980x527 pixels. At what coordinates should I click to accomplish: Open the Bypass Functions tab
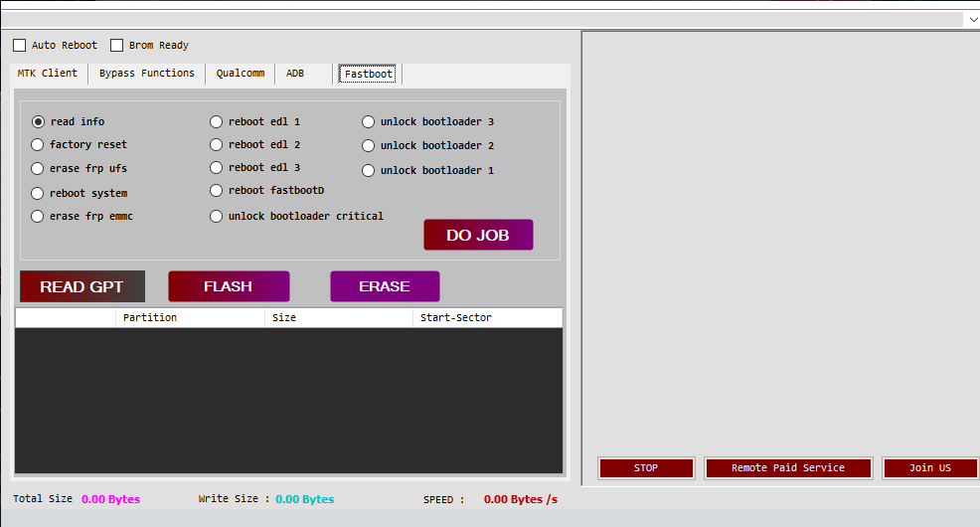pos(146,74)
